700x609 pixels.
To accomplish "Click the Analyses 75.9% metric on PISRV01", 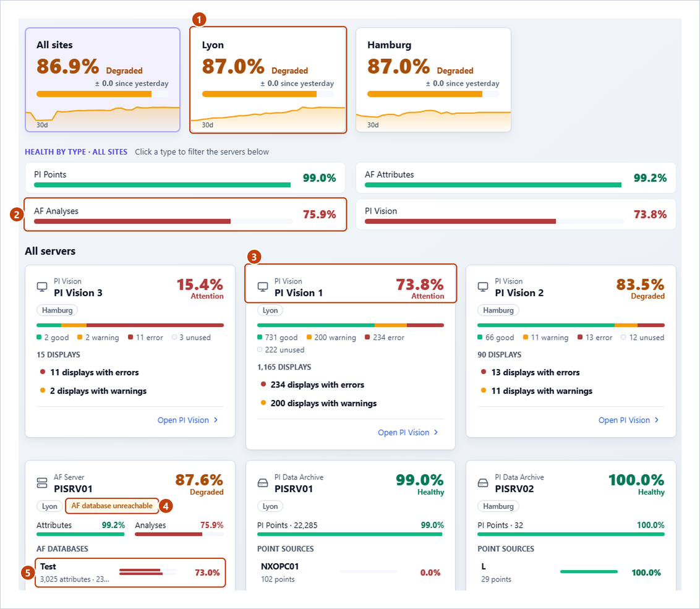I will point(179,528).
